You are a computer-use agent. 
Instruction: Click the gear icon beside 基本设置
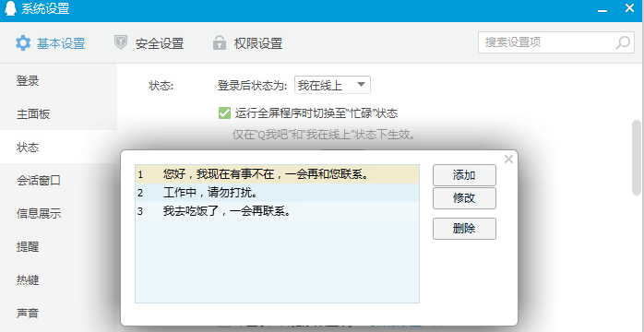click(x=22, y=43)
